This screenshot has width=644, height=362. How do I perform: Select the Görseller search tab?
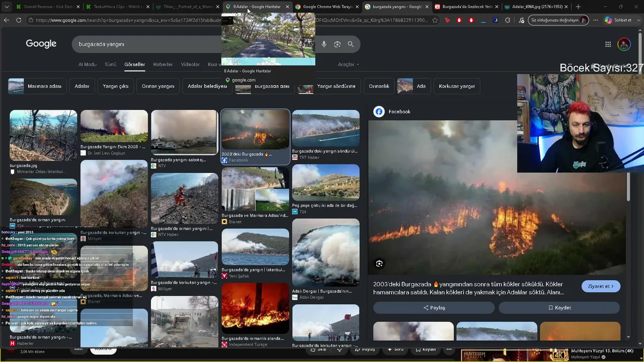(x=134, y=64)
